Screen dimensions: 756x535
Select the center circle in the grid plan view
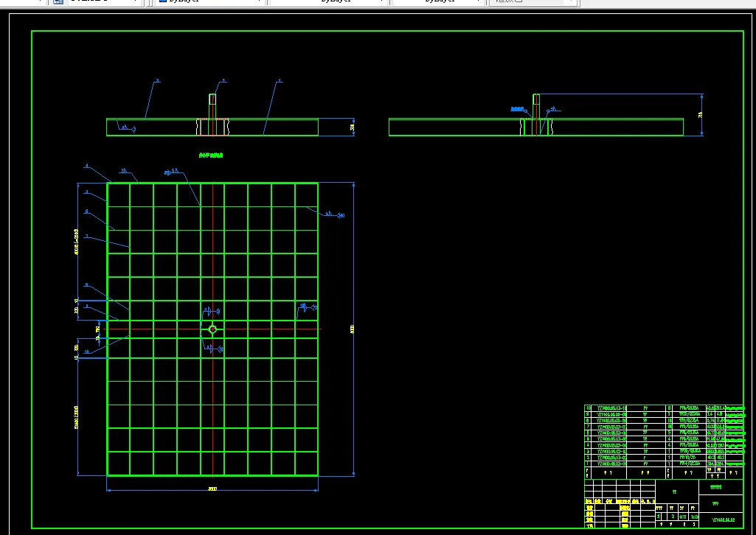[x=212, y=329]
